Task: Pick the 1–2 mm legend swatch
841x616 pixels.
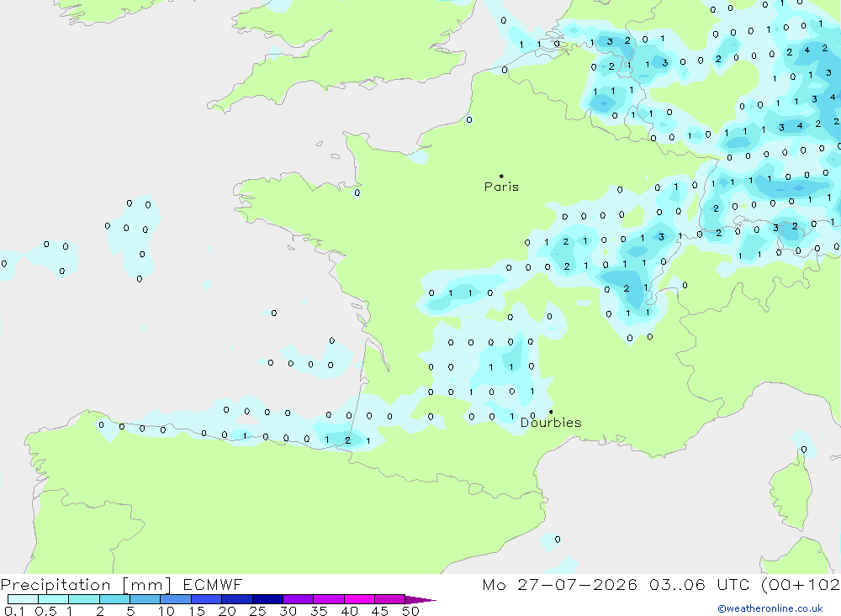Action: [84, 599]
